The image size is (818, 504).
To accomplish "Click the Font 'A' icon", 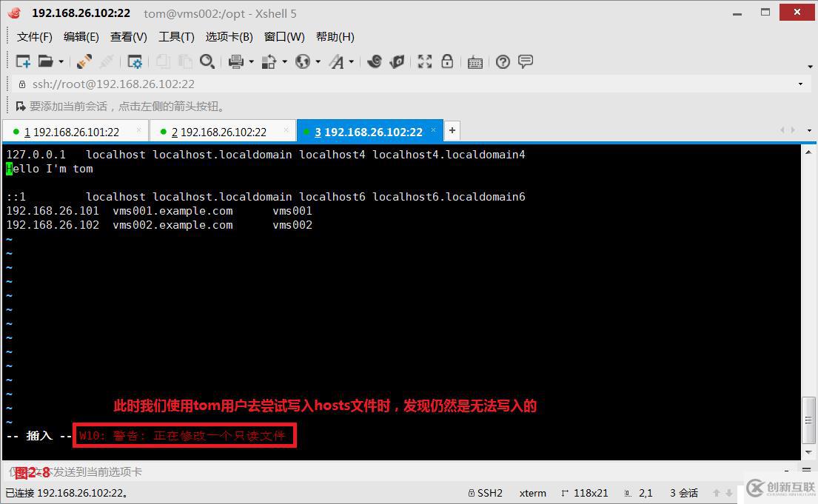I will 337,61.
